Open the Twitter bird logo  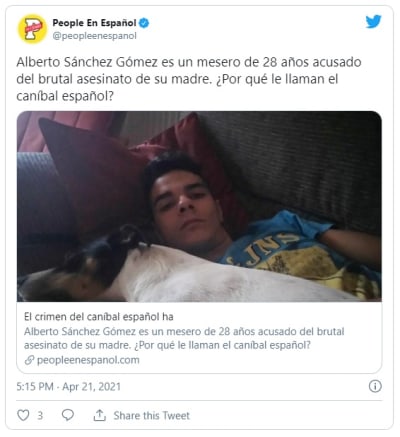point(373,22)
